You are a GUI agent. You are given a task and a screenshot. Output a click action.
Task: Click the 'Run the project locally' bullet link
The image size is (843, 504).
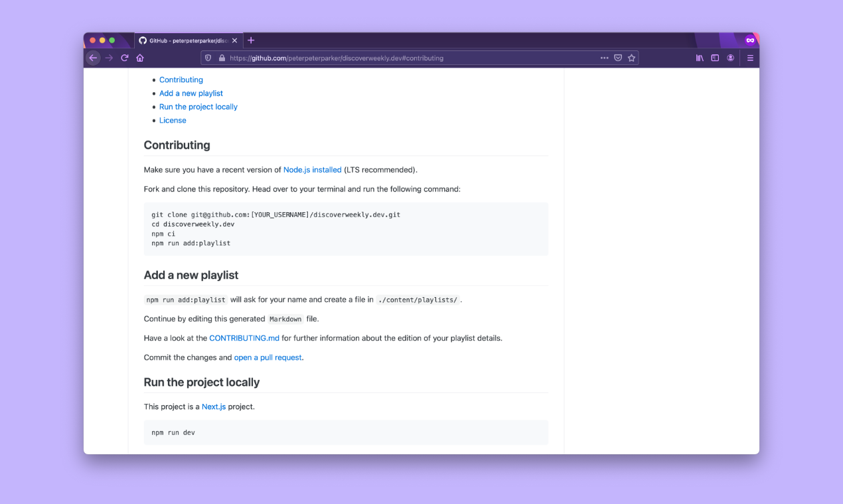pos(198,106)
